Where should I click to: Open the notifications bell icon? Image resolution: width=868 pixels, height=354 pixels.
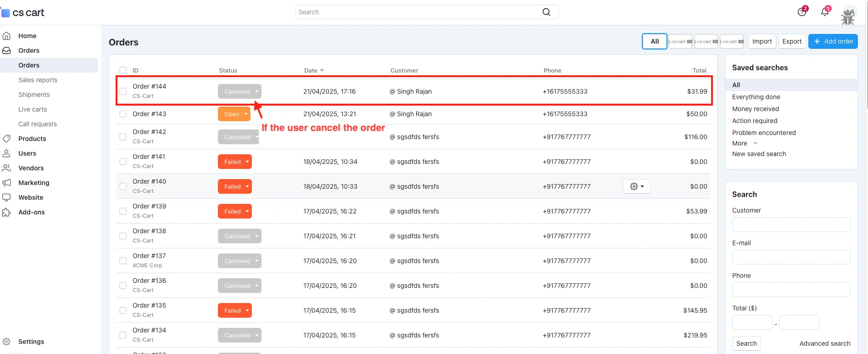coord(825,12)
